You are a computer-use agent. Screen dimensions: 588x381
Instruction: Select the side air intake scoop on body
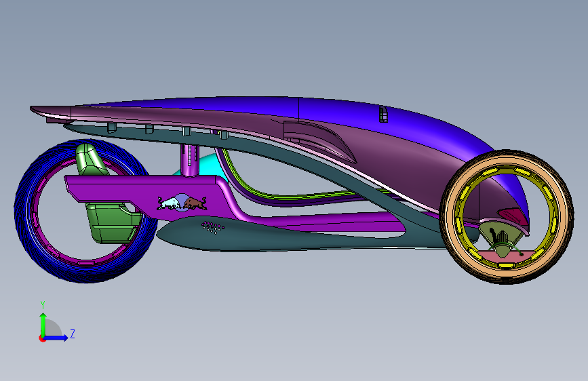319,140
